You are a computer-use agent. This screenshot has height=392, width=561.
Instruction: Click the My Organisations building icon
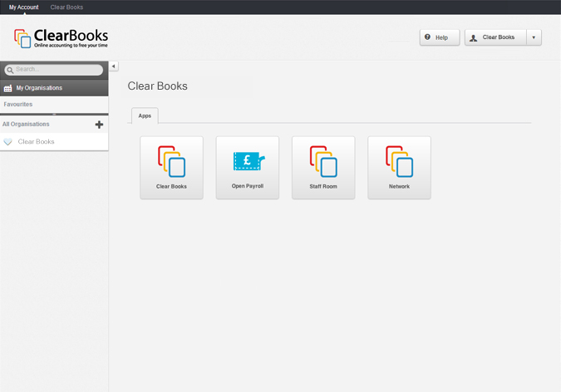[8, 88]
